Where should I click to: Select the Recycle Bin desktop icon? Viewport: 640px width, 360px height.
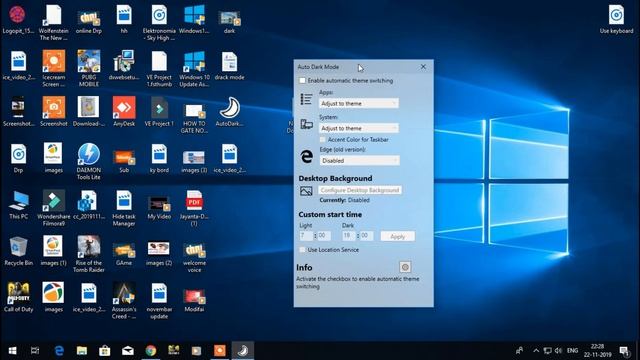[18, 251]
